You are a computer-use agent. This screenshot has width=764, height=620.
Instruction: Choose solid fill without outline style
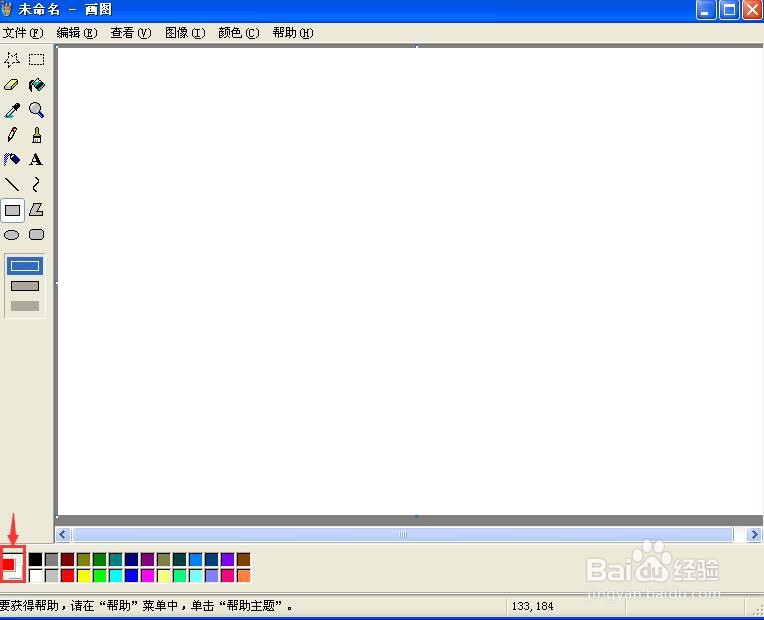[25, 306]
